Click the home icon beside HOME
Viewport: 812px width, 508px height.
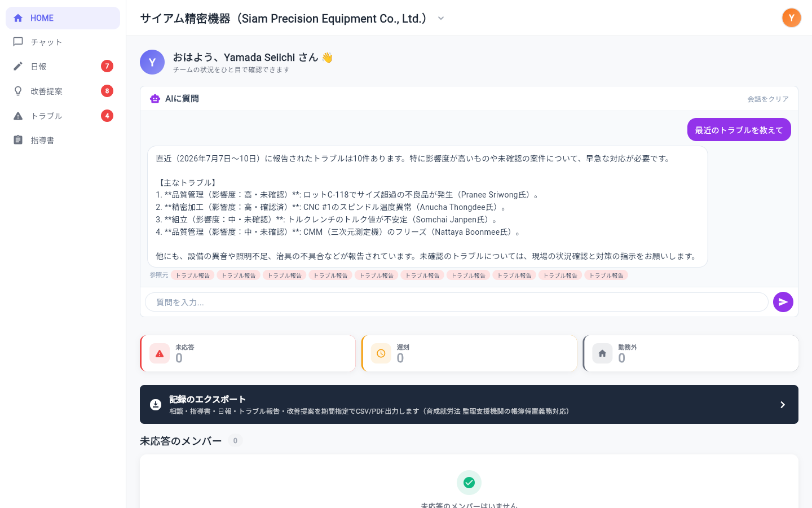[18, 18]
